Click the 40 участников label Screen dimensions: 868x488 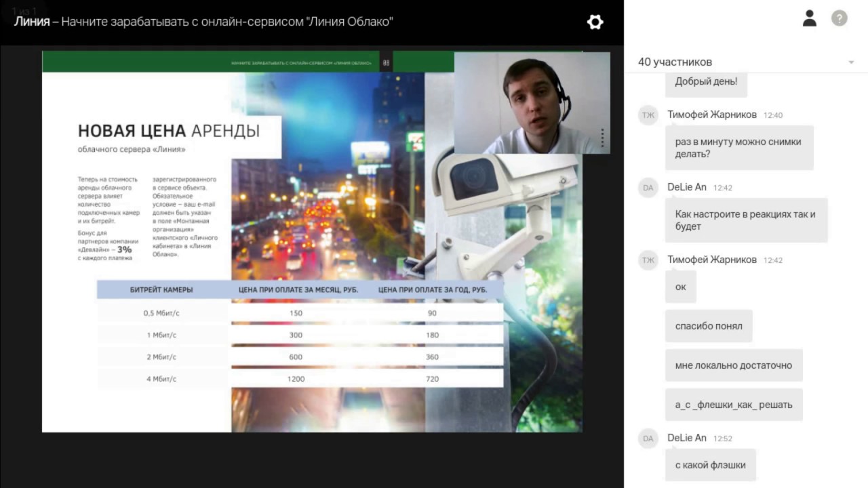pyautogui.click(x=675, y=62)
